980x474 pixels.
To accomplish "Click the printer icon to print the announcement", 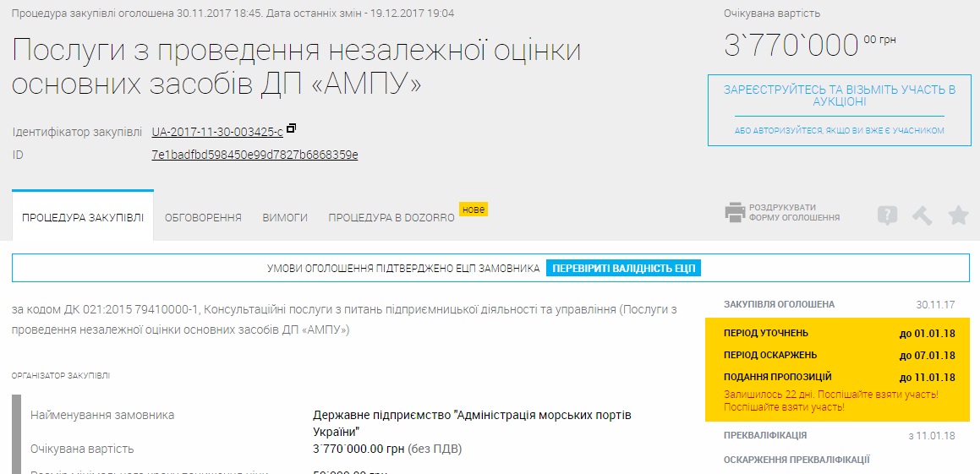I will 735,213.
